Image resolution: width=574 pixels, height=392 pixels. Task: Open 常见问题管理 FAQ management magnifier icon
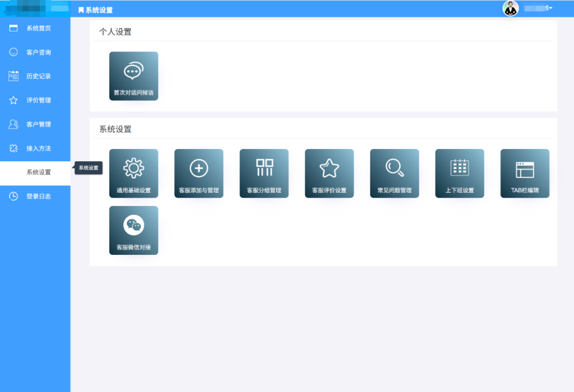point(394,173)
